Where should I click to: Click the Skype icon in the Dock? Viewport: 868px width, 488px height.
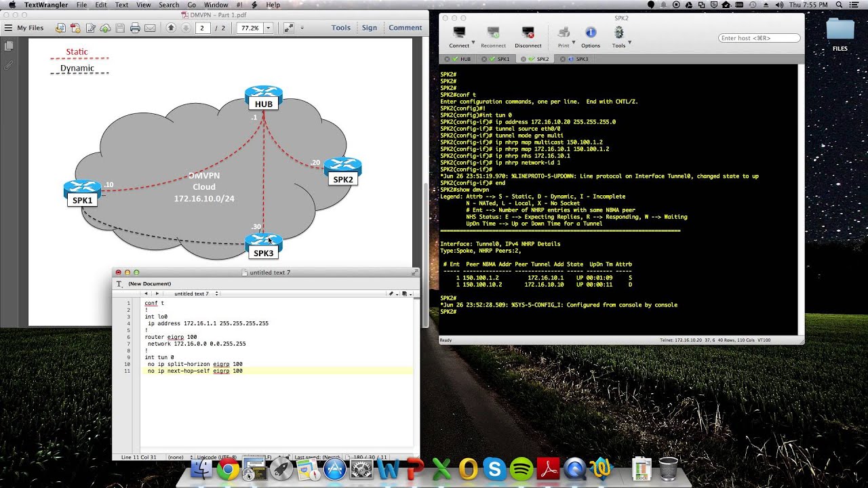pos(494,469)
